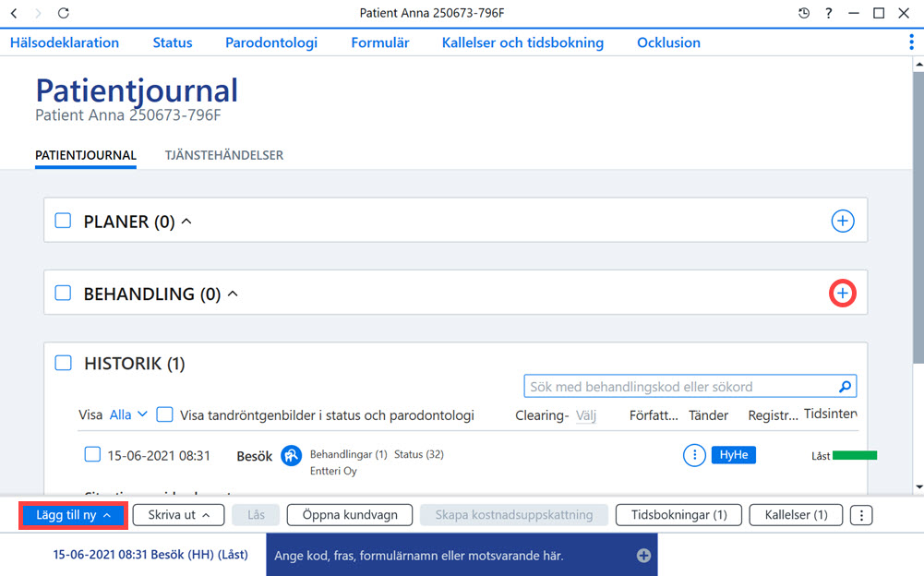Click the search magnifier icon in Historik
The height and width of the screenshot is (576, 924).
coord(845,387)
